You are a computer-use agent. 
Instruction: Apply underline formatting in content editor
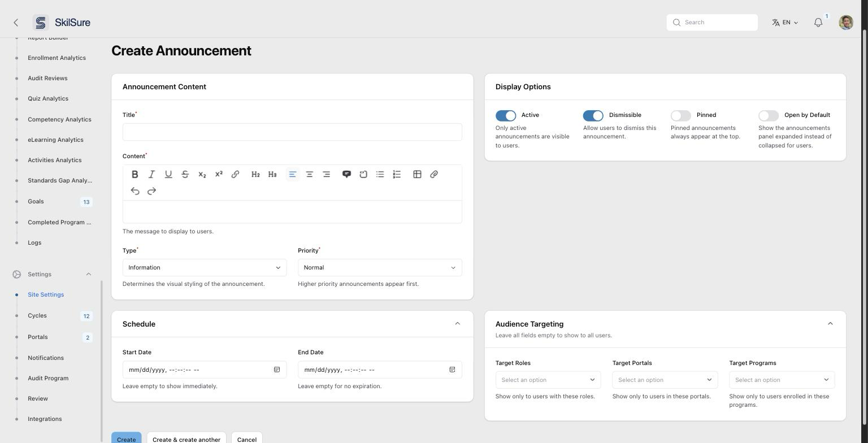coord(168,174)
